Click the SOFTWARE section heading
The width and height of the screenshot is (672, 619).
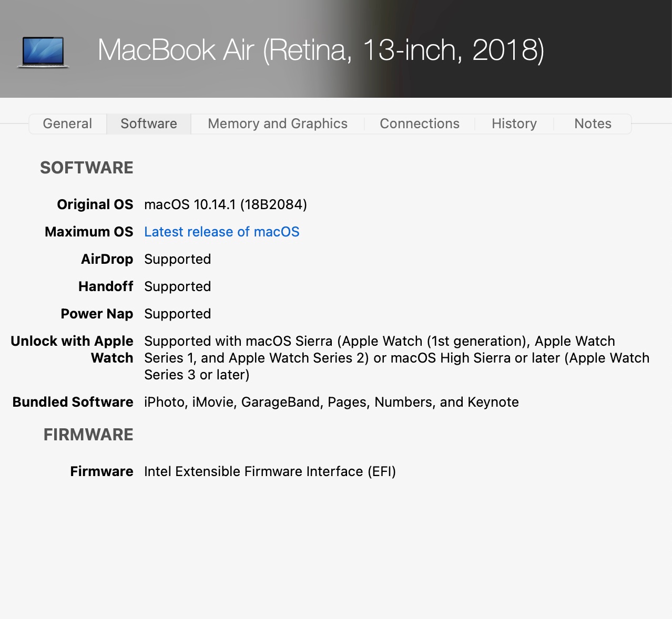pos(87,168)
